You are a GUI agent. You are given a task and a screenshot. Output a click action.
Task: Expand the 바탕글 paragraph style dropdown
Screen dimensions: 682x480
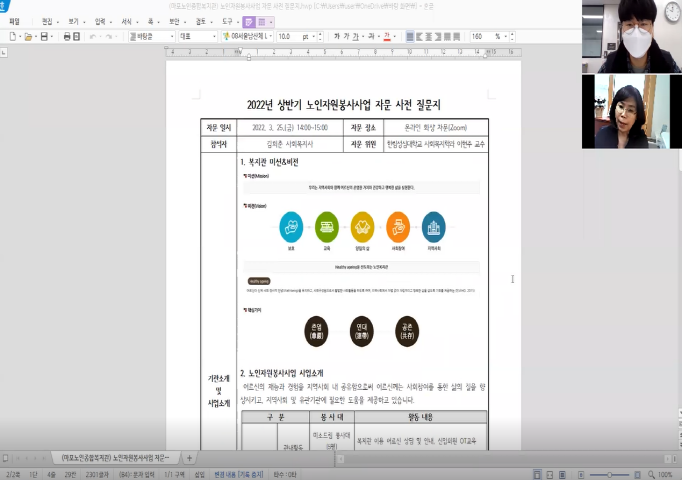172,37
